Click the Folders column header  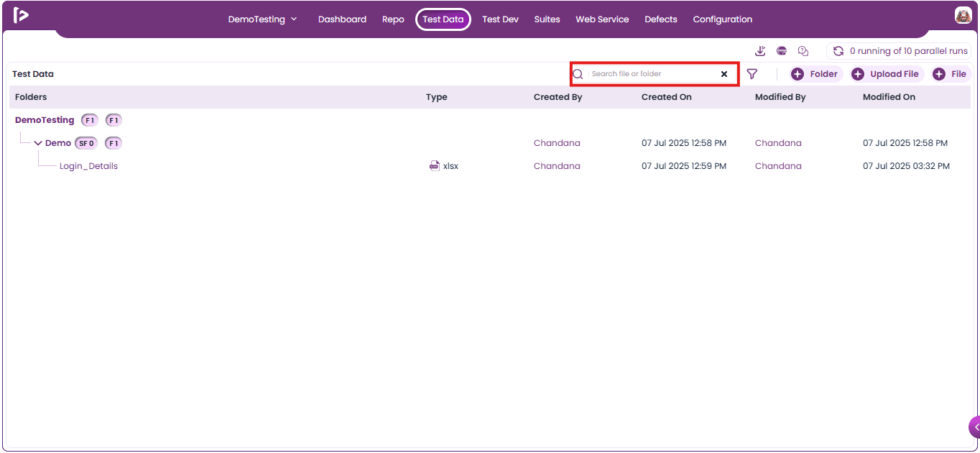tap(31, 97)
